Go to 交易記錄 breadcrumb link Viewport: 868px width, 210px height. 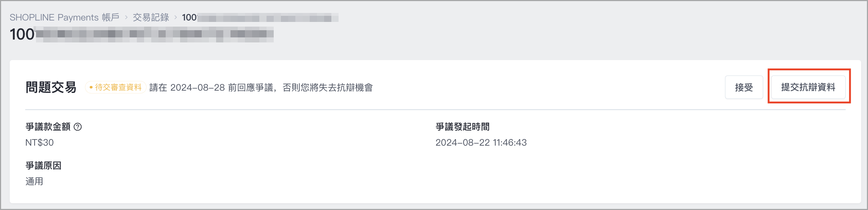[x=151, y=17]
